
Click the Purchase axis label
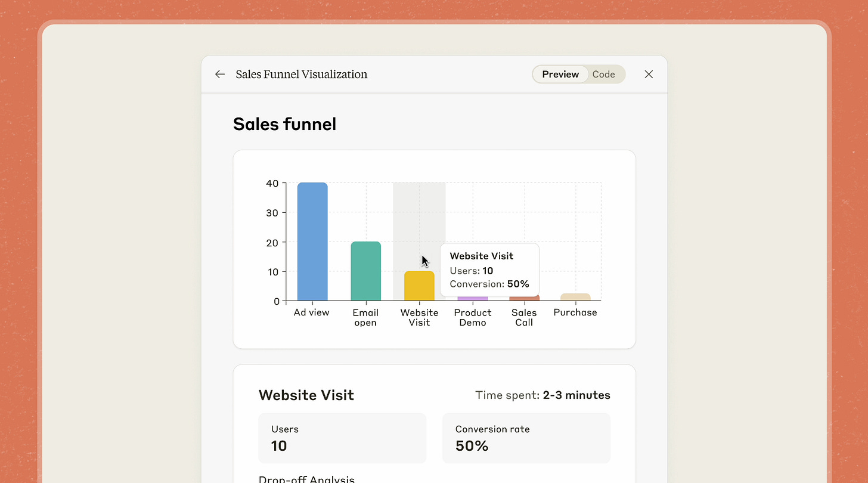pos(575,312)
